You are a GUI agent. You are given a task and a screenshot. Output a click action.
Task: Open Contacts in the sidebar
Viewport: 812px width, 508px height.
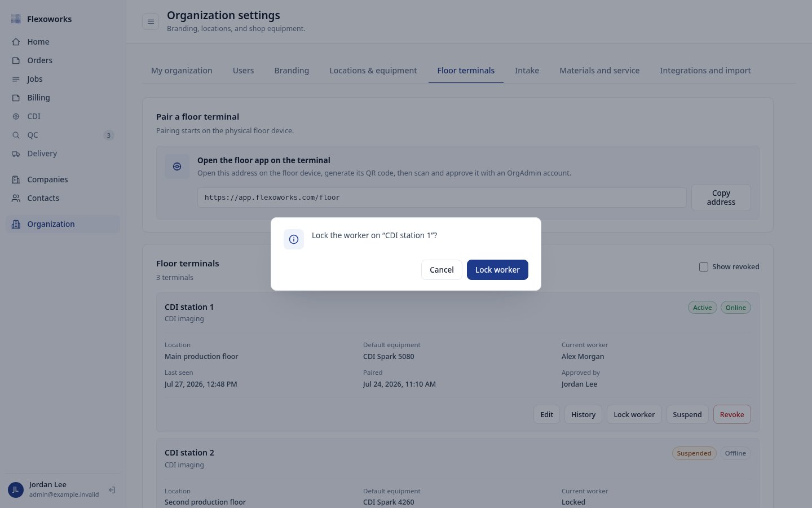point(63,198)
